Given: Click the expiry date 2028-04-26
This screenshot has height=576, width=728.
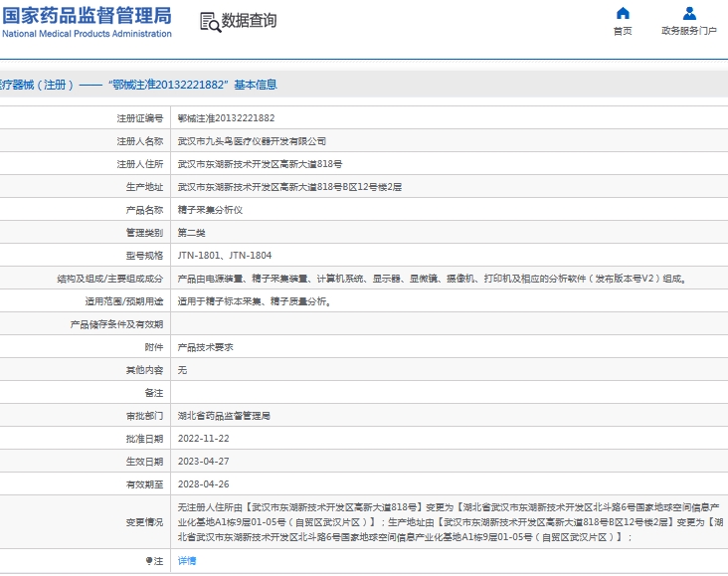Looking at the screenshot, I should point(203,484).
